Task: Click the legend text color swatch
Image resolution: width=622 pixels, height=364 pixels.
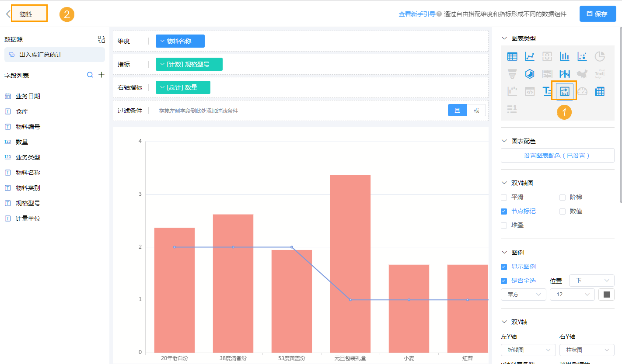Action: tap(606, 295)
